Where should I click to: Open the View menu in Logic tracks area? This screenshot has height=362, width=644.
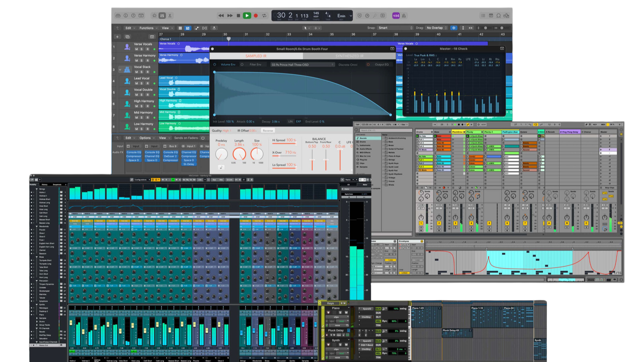point(167,28)
